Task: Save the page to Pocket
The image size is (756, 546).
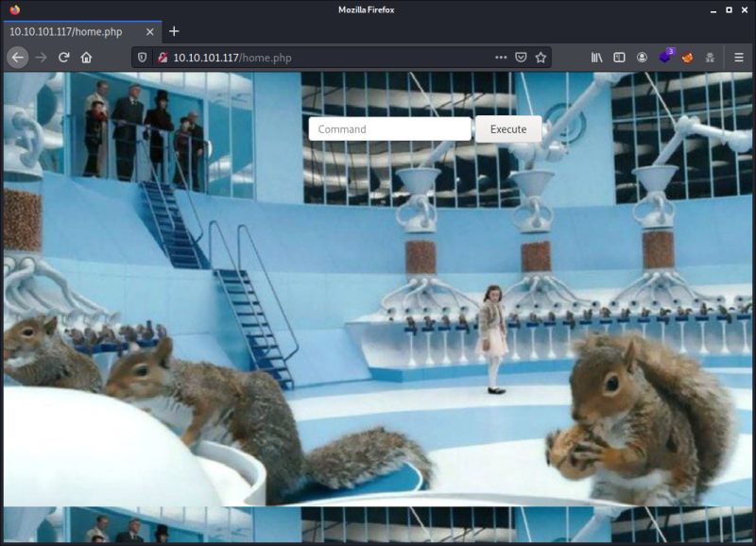Action: click(523, 57)
